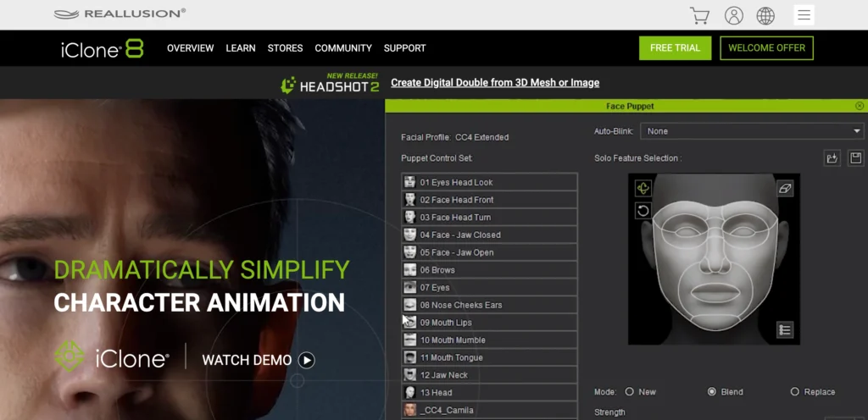Select 12 Jaw Neck control set
The width and height of the screenshot is (868, 420).
tap(489, 374)
